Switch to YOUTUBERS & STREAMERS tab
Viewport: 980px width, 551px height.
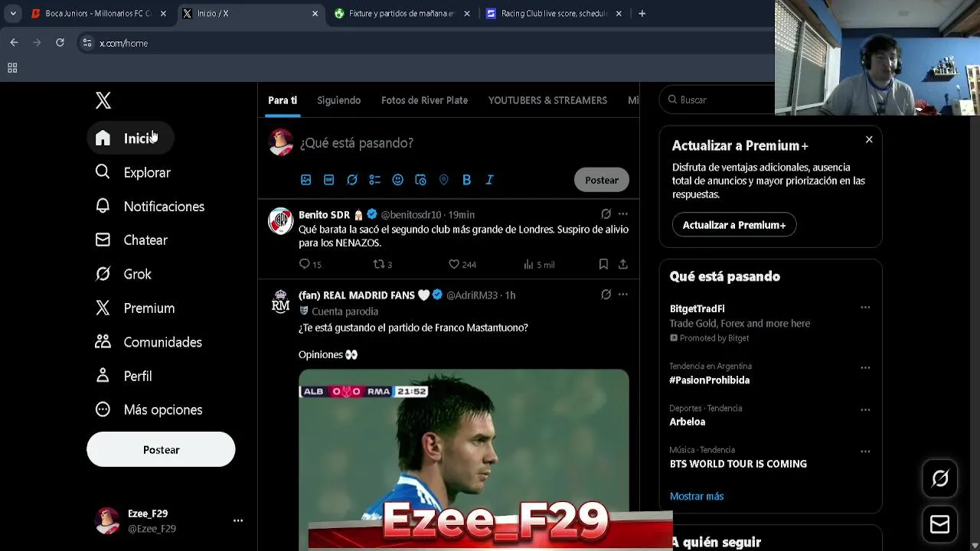coord(547,100)
